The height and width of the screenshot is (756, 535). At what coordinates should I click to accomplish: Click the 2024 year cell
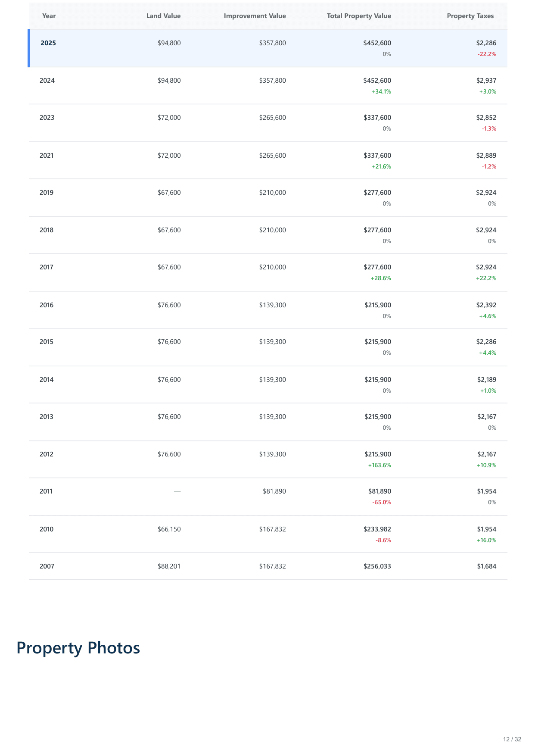(47, 81)
